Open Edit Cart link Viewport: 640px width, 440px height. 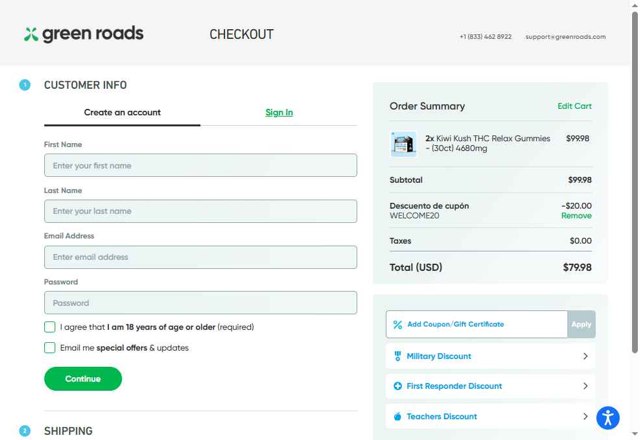(x=574, y=106)
